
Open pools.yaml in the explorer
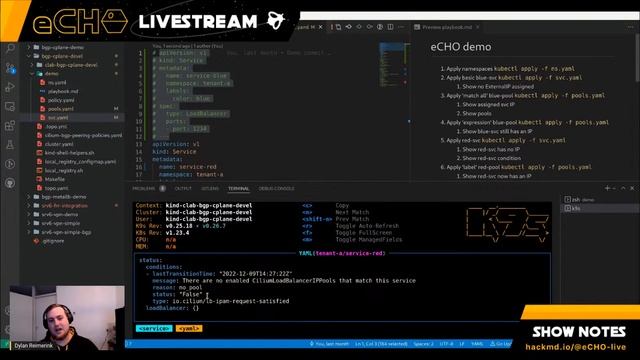coord(72,109)
